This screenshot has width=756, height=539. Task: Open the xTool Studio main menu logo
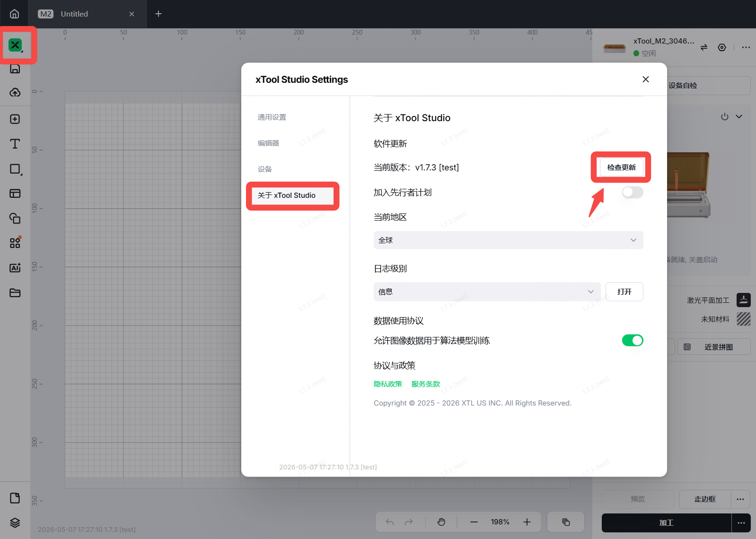[15, 45]
